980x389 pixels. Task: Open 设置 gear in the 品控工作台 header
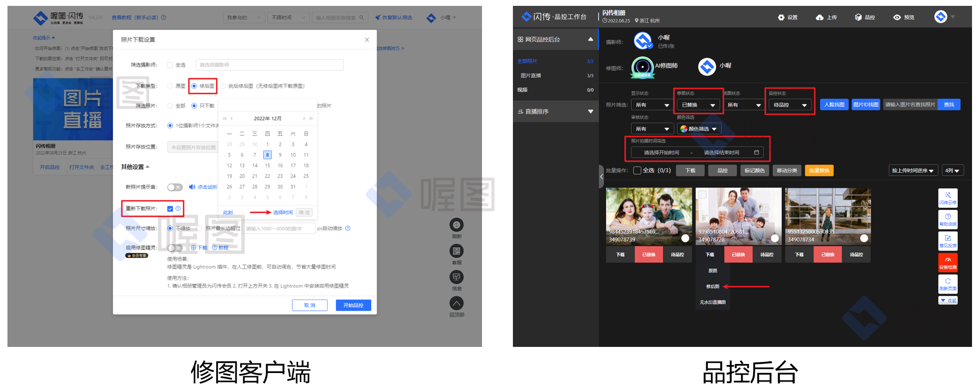coord(781,18)
